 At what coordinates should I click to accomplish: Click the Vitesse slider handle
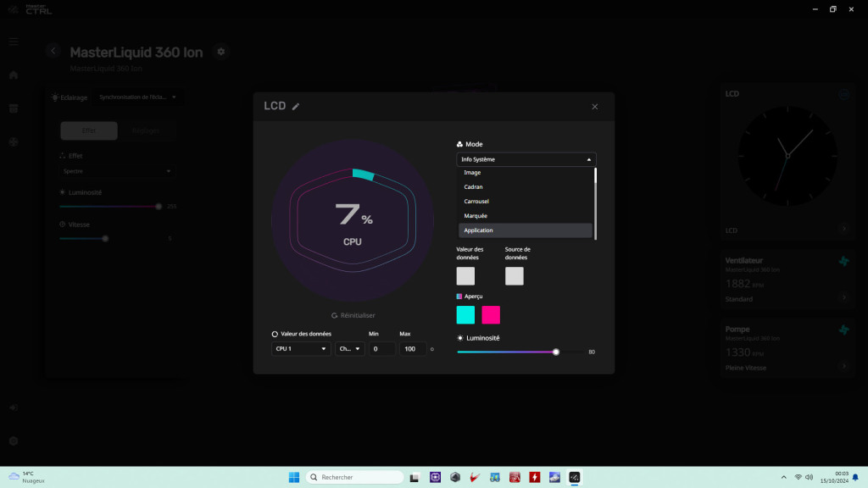click(105, 238)
